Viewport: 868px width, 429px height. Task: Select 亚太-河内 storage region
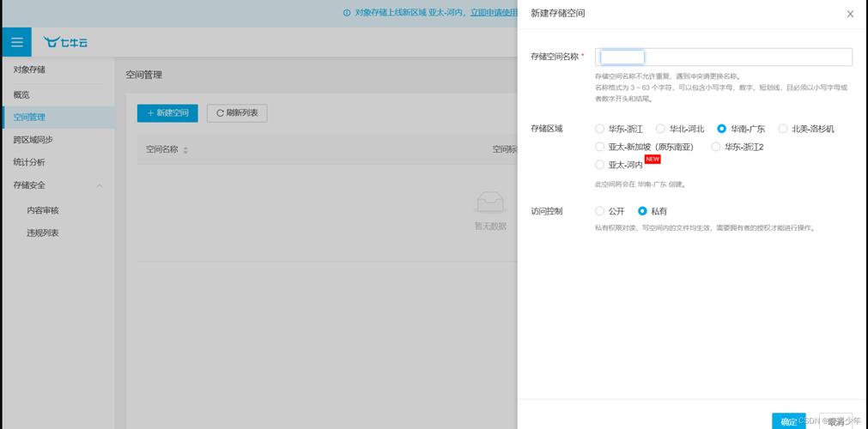(599, 165)
